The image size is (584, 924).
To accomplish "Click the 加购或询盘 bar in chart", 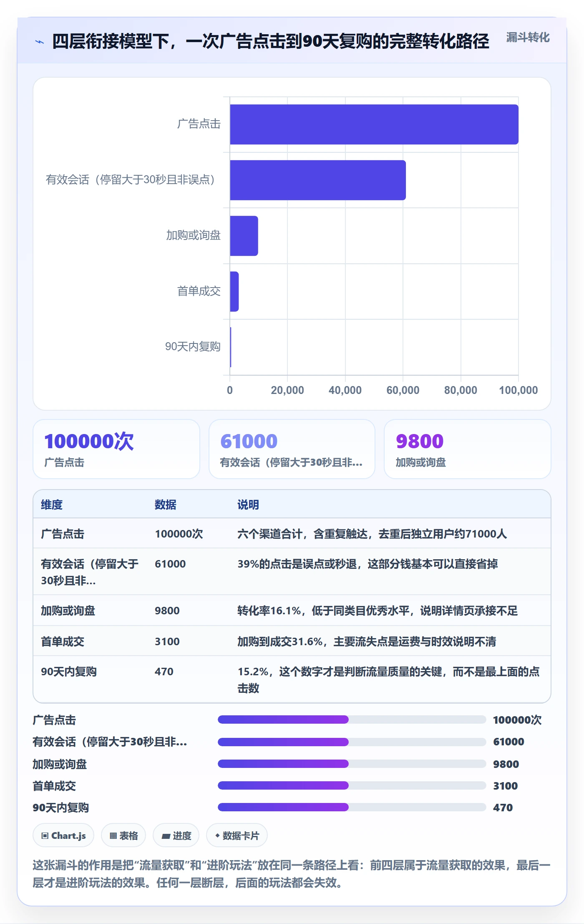I will coord(244,236).
